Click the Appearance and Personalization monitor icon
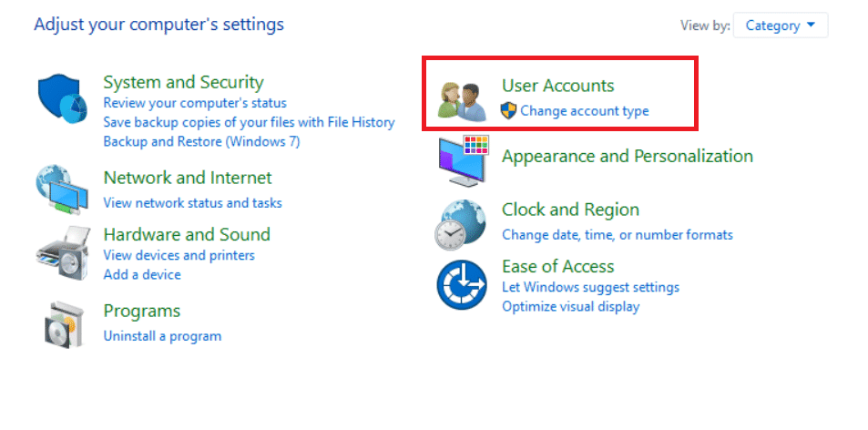This screenshot has width=868, height=430. point(464,160)
